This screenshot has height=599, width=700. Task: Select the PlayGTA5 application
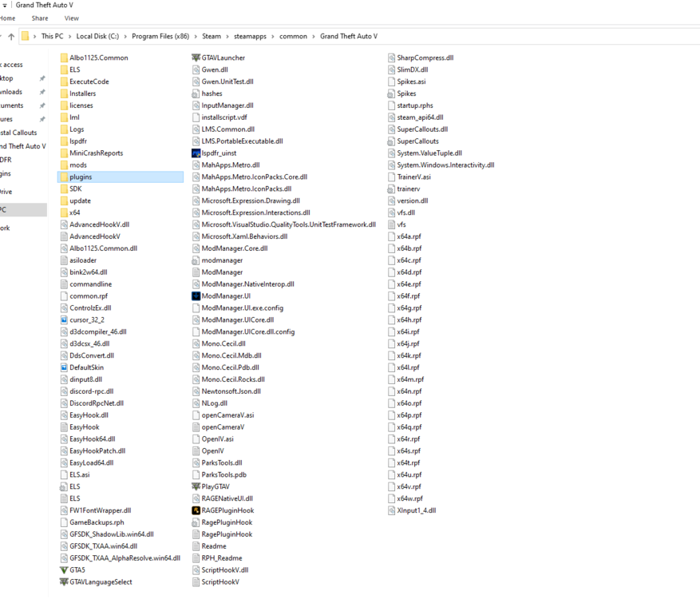point(218,486)
